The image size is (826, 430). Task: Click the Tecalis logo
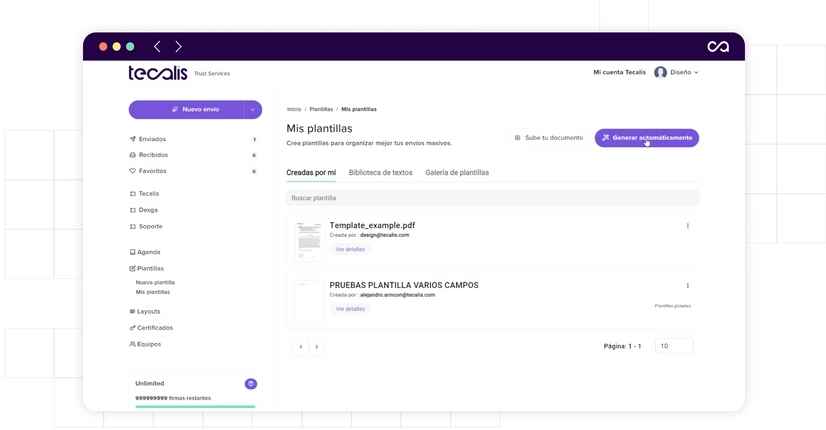click(x=158, y=73)
